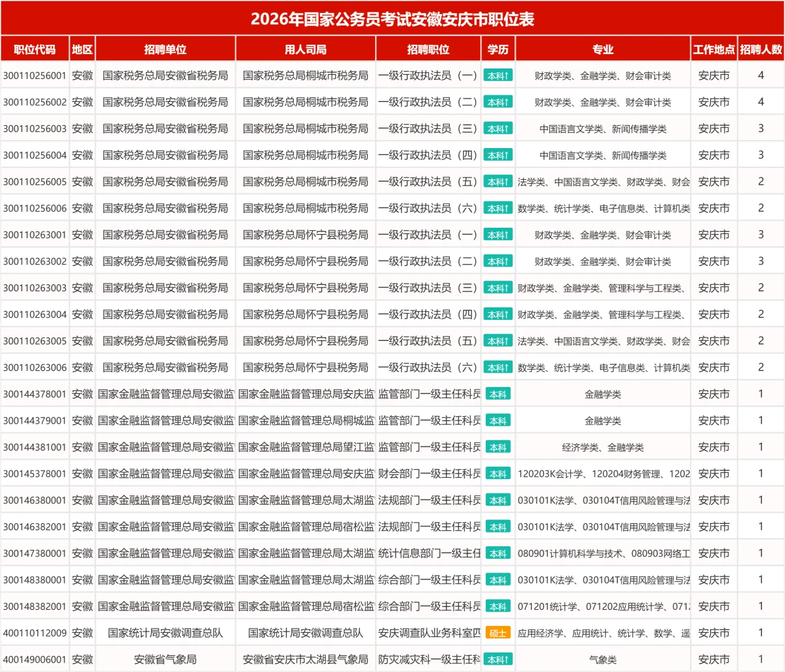Click job code 300110263005
The image size is (785, 672).
[x=35, y=341]
